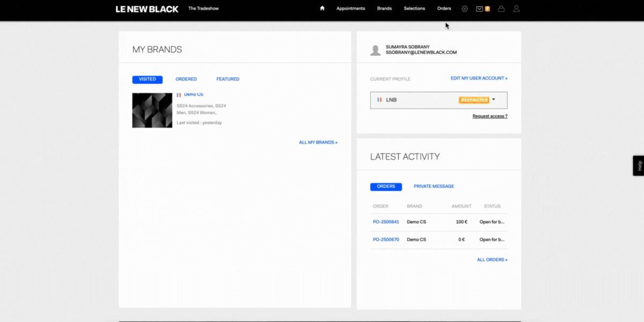Screen dimensions: 644x322
Task: Click the AMOUNT column header
Action: pyautogui.click(x=462, y=206)
